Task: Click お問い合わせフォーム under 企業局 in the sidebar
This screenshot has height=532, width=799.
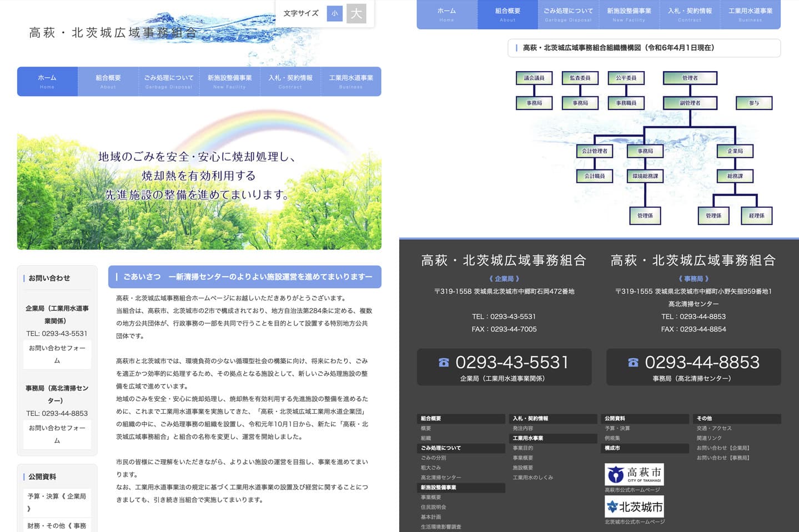Action: pos(57,354)
